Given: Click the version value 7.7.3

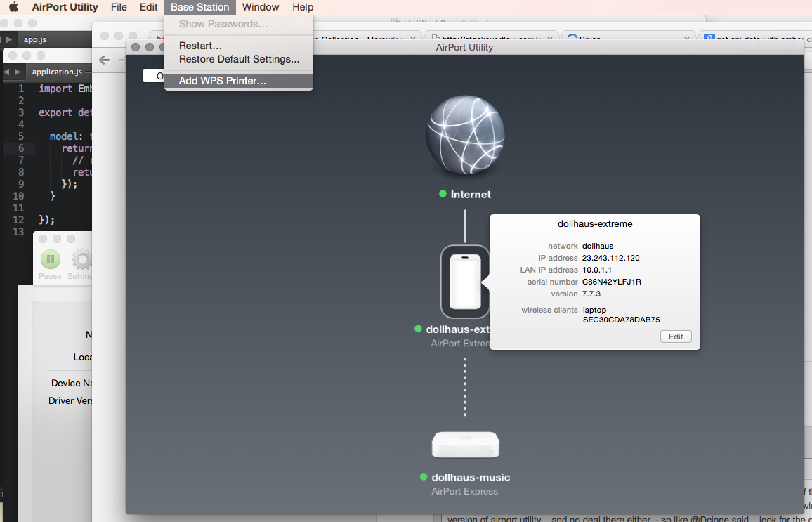Looking at the screenshot, I should pos(591,294).
